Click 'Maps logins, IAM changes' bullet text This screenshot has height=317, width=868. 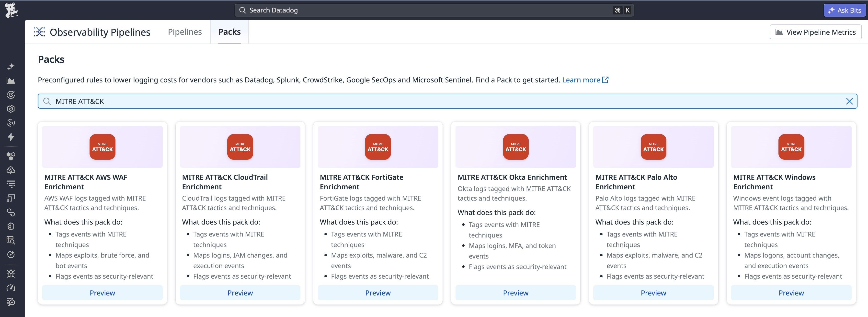(x=240, y=260)
